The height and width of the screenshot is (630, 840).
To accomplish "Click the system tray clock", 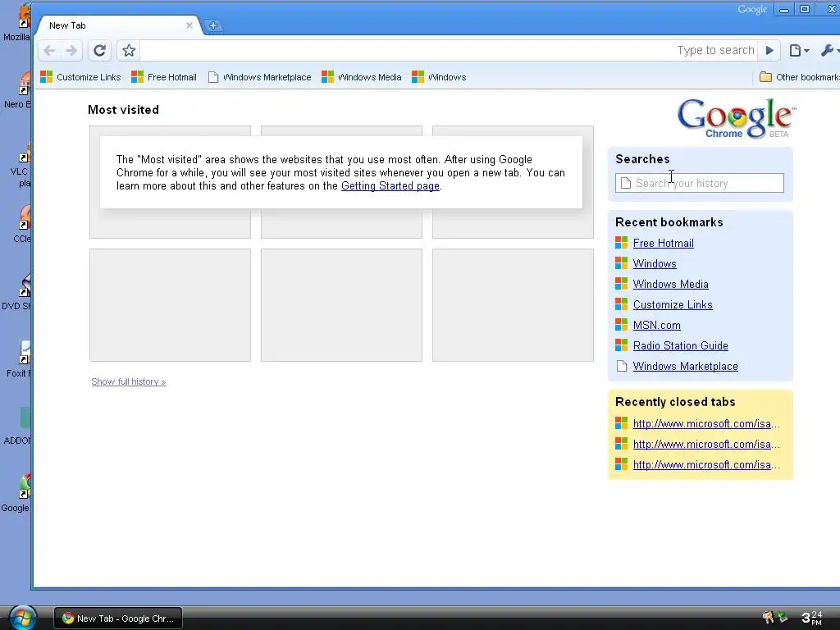I will (811, 618).
